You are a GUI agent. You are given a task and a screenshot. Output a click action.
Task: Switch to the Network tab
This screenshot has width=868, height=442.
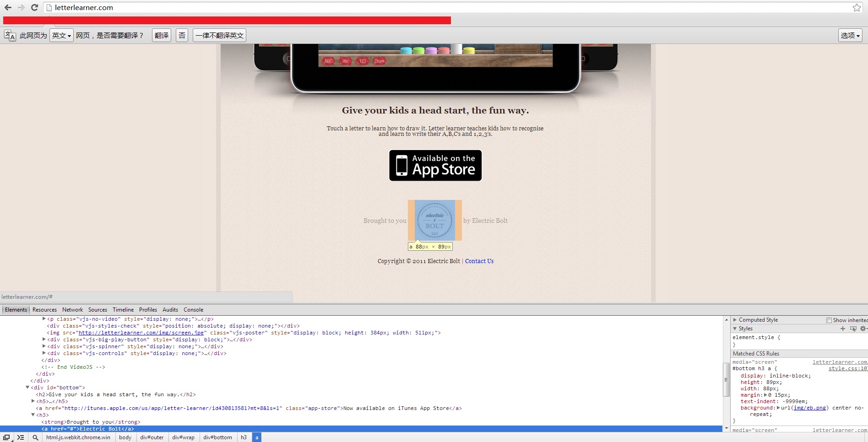[72, 310]
